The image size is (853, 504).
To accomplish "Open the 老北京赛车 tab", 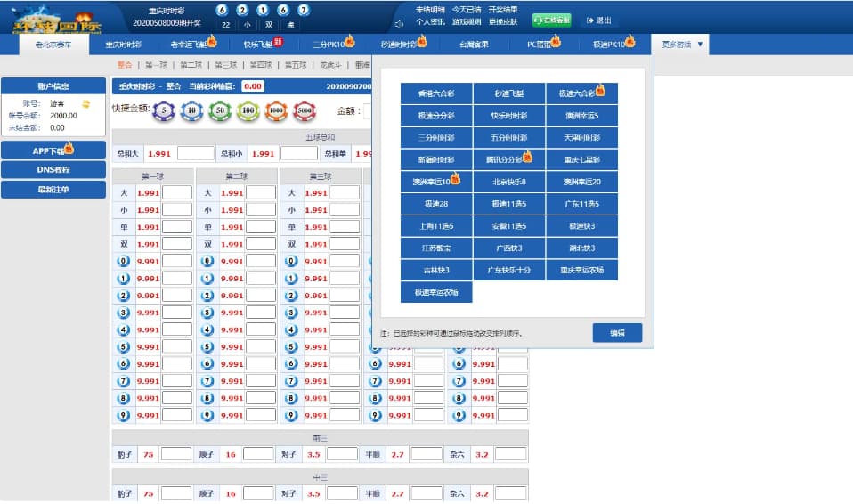I will point(53,44).
